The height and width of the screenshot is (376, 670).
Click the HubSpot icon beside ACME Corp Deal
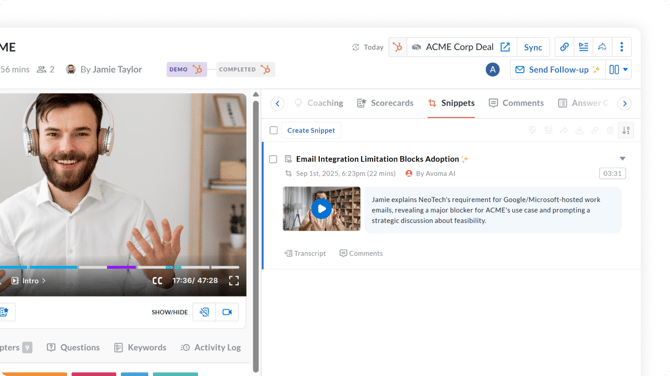coord(397,47)
